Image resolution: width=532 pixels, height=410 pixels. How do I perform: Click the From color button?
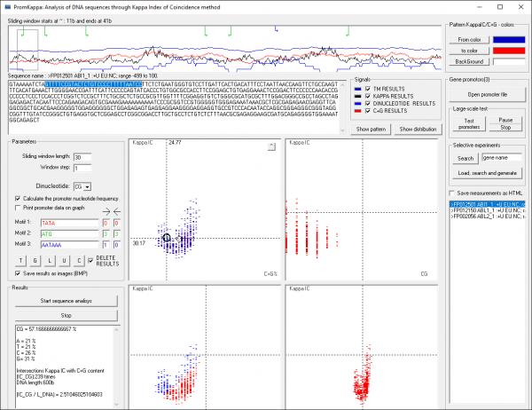[469, 40]
